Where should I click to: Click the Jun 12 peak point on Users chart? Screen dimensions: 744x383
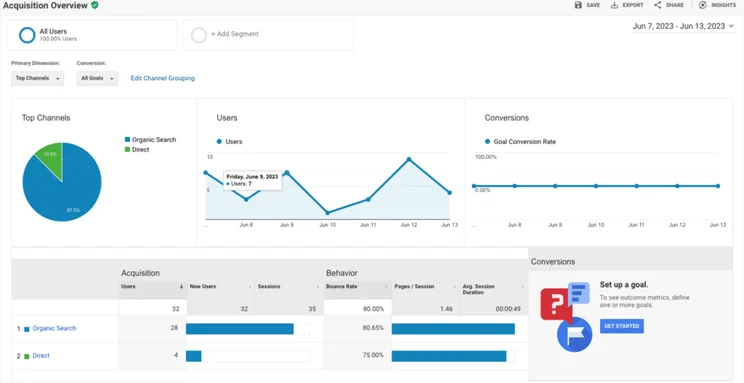tap(409, 159)
